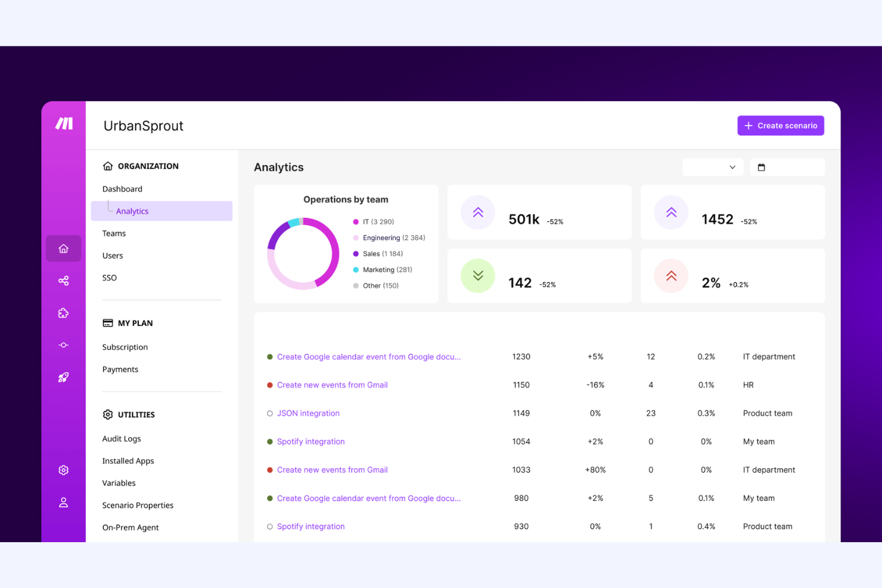
Task: Click the user profile icon at sidebar bottom
Action: click(63, 502)
